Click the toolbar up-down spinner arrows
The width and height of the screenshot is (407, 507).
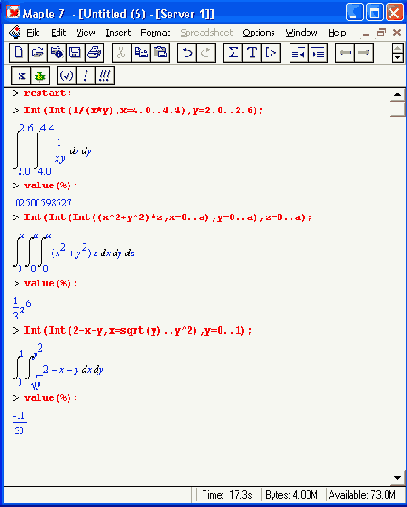pos(397,53)
